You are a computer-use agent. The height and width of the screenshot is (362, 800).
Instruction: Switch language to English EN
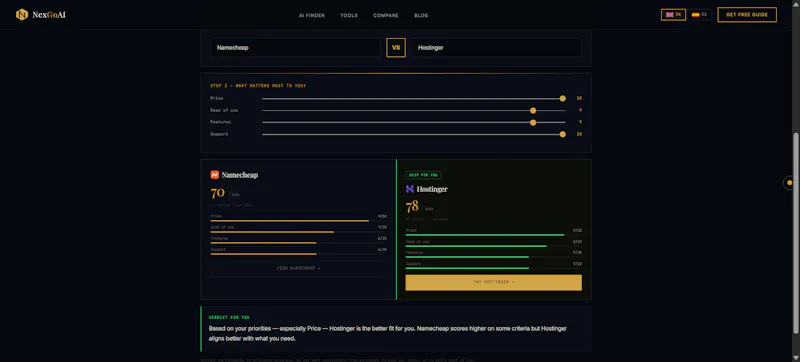[x=673, y=15]
